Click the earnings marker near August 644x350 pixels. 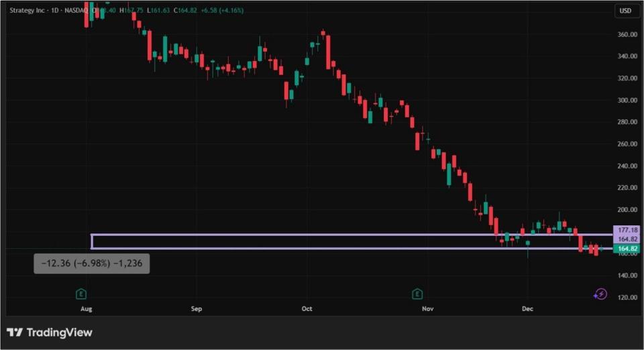81,294
